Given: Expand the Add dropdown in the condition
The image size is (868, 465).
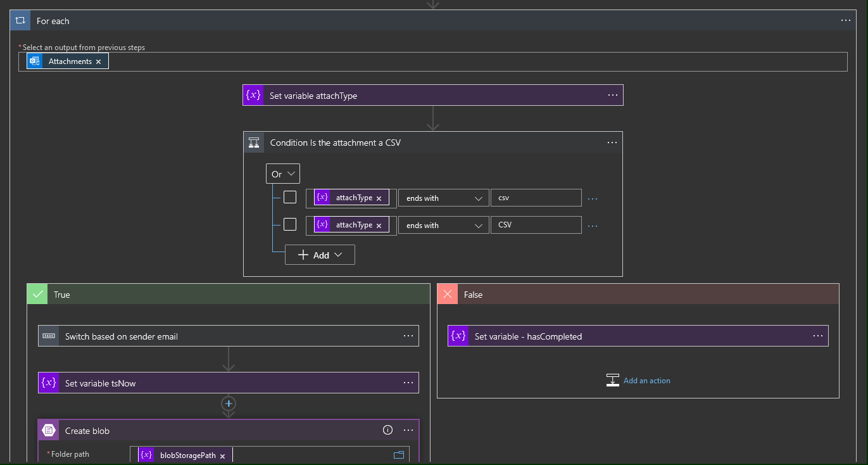Looking at the screenshot, I should coord(320,254).
